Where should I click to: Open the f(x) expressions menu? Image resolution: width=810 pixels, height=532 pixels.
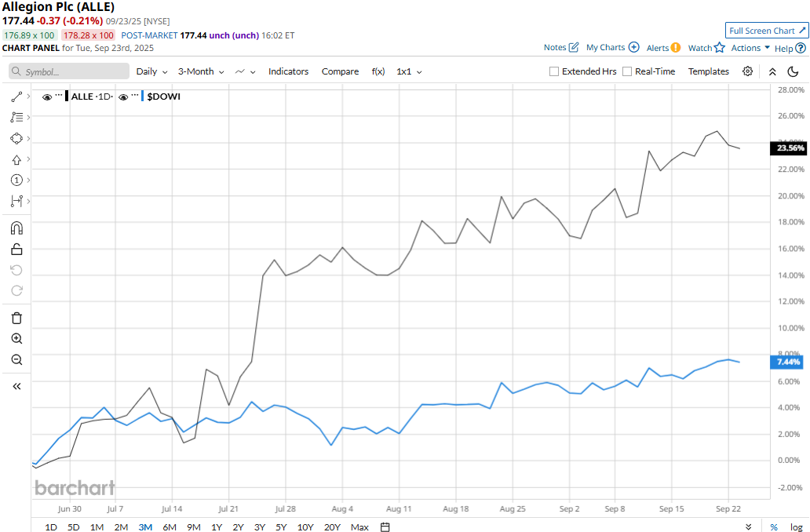(378, 71)
